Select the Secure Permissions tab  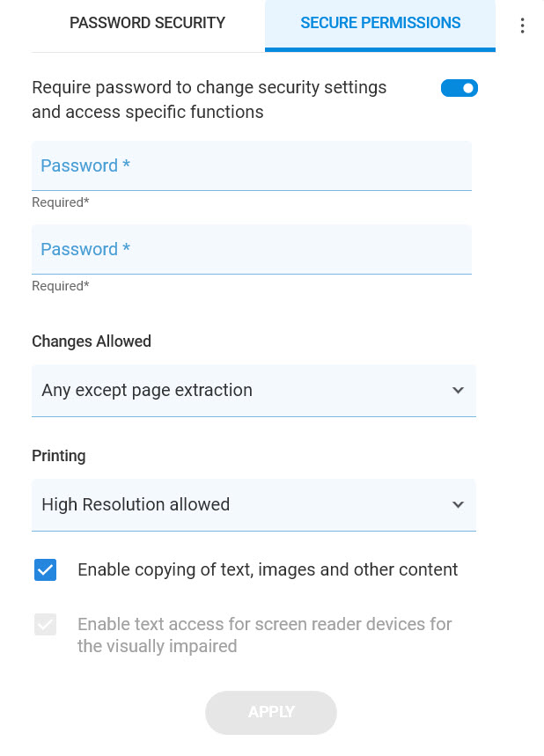click(380, 23)
